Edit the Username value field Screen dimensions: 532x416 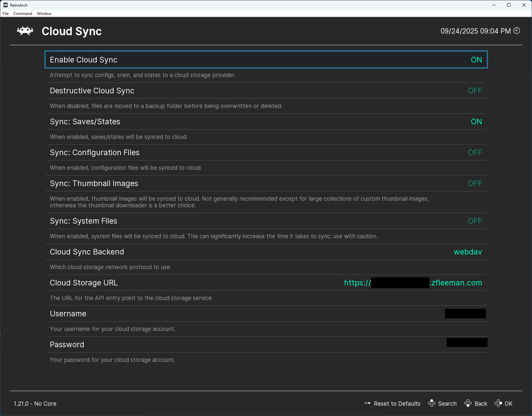point(465,313)
